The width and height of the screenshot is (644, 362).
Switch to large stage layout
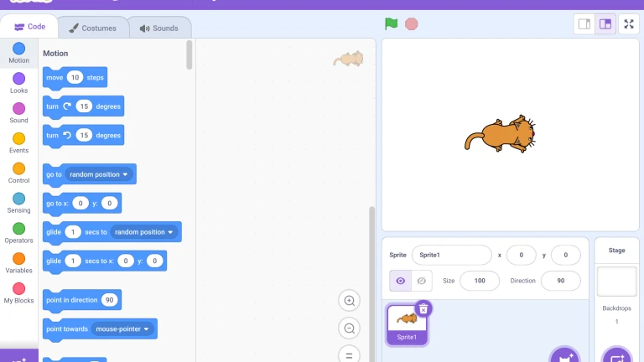(605, 23)
